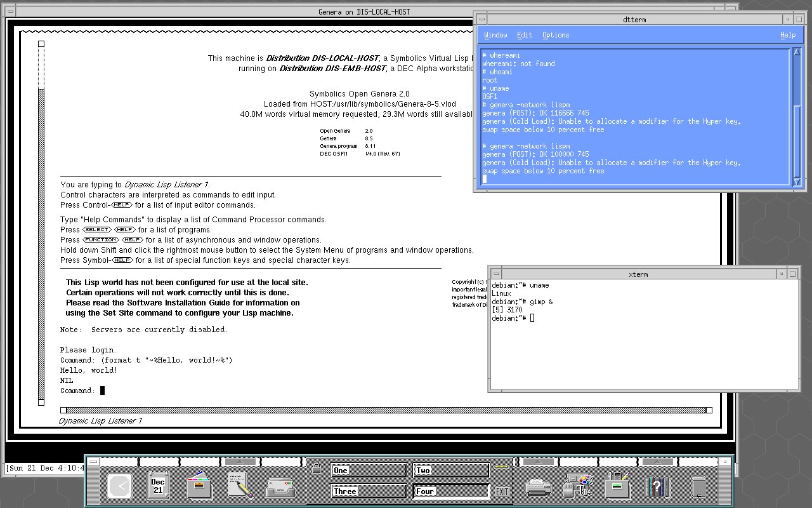Click 'Please login.' text in Genera
The width and height of the screenshot is (812, 508).
(88, 350)
